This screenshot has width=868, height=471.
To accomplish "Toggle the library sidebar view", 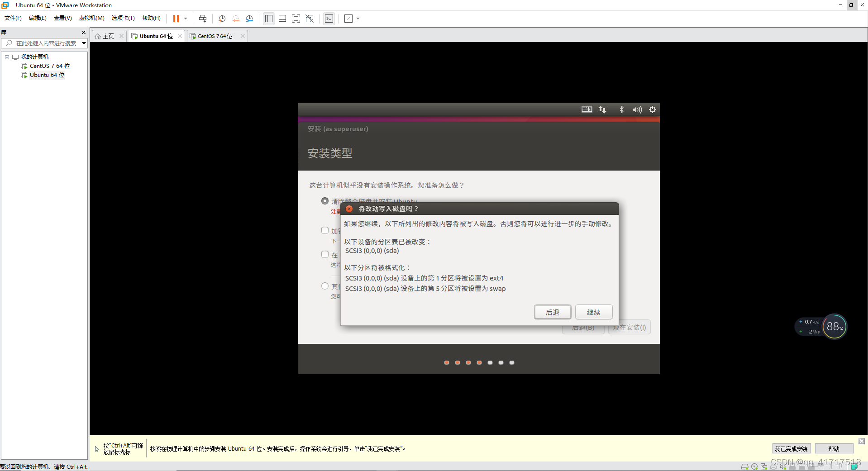I will click(269, 19).
